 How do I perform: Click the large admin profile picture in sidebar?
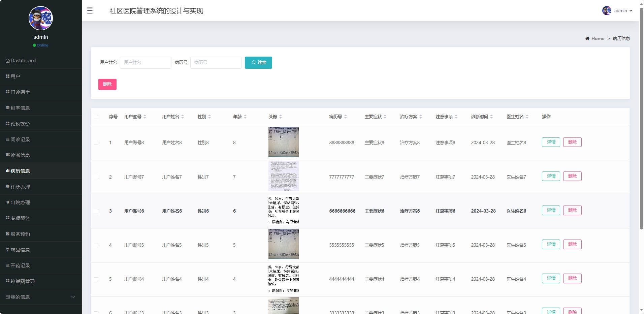click(x=41, y=18)
